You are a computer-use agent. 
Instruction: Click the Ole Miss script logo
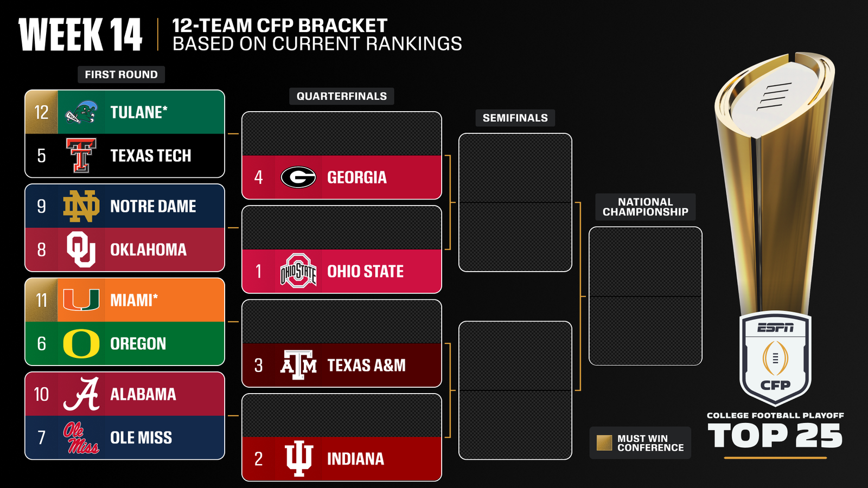tap(81, 438)
